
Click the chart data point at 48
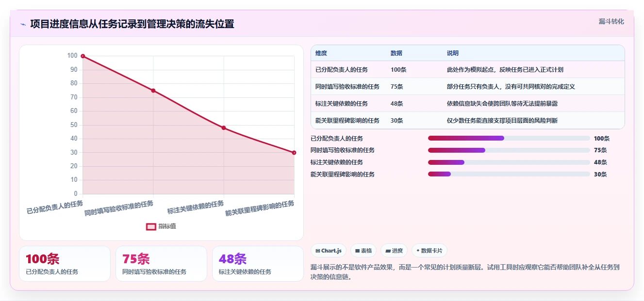[x=224, y=128]
